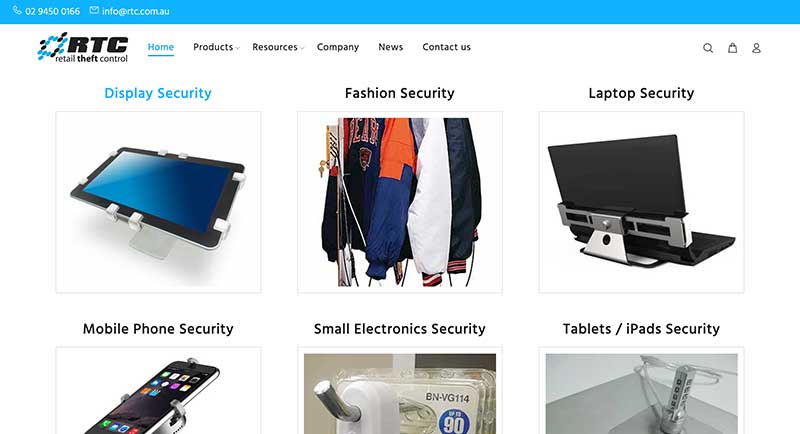Open the Mobile Phone Security heading
Image resolution: width=800 pixels, height=434 pixels.
click(158, 328)
